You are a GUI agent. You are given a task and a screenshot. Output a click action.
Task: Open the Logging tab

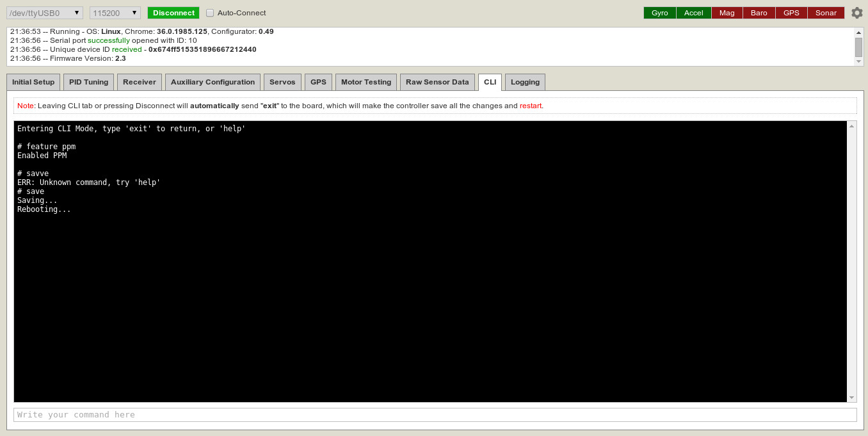tap(525, 82)
